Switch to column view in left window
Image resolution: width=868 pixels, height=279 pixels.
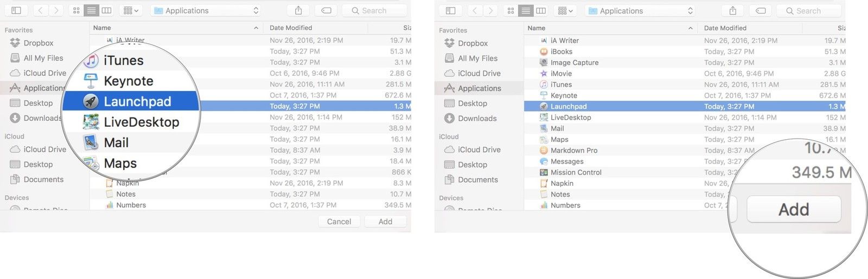pos(107,10)
